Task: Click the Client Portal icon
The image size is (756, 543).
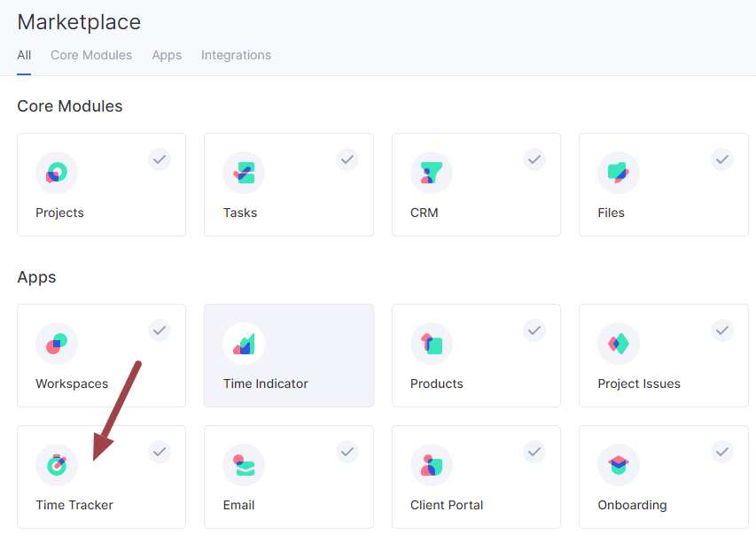Action: [x=432, y=465]
